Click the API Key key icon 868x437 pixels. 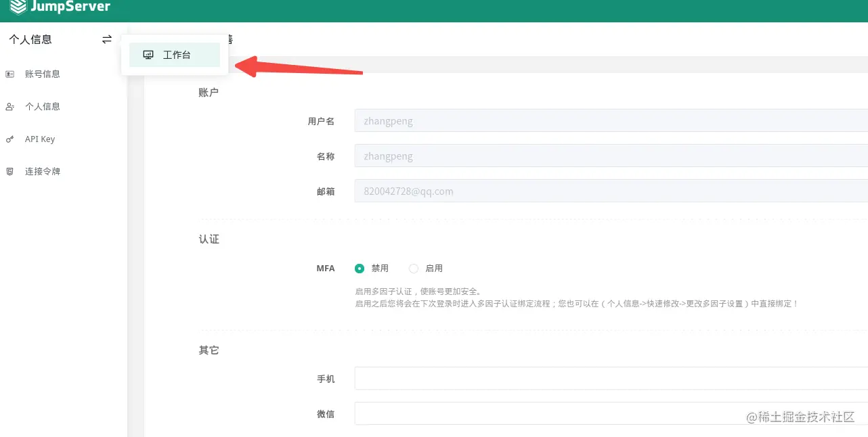(x=9, y=139)
